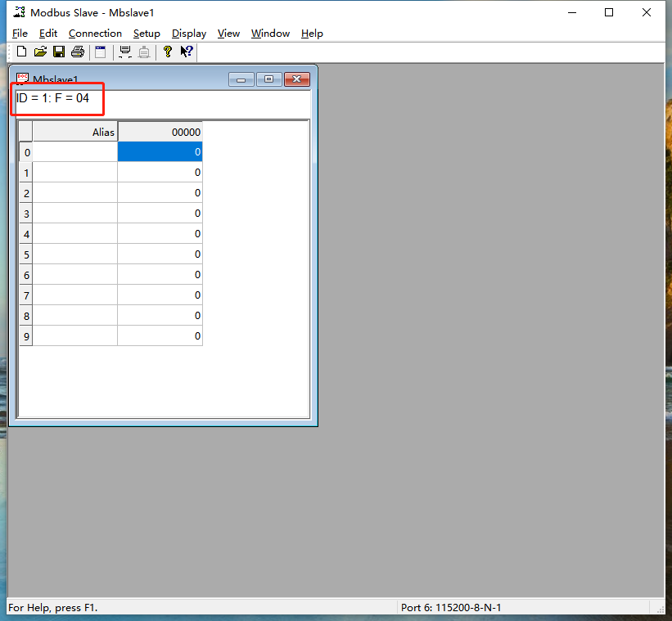Image resolution: width=672 pixels, height=621 pixels.
Task: Select the row 9 header
Action: (x=26, y=336)
